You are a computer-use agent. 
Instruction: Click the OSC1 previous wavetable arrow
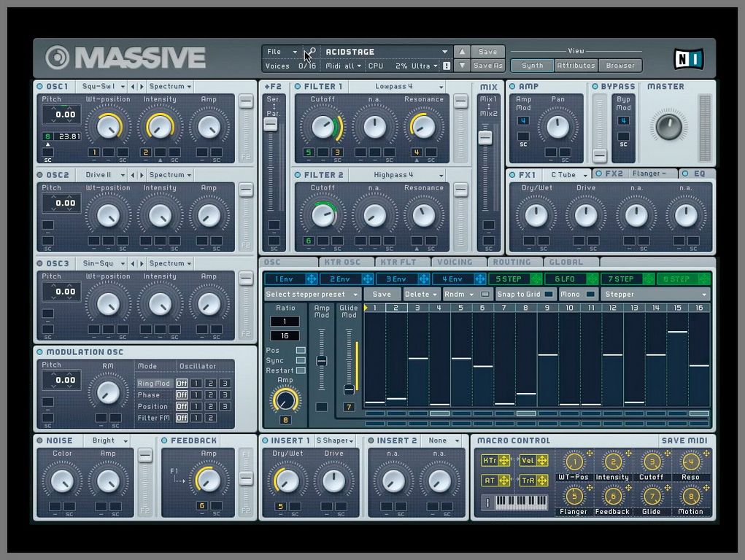click(133, 87)
